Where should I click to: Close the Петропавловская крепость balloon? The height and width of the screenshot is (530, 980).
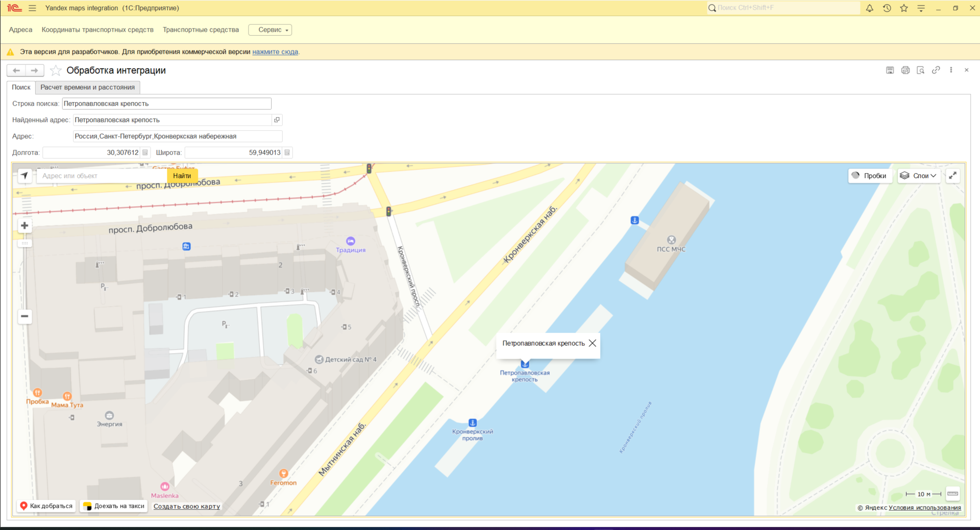[x=593, y=343]
